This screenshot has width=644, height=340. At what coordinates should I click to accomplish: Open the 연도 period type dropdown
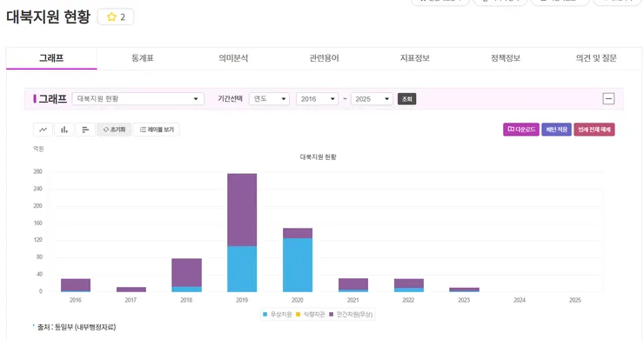click(270, 98)
